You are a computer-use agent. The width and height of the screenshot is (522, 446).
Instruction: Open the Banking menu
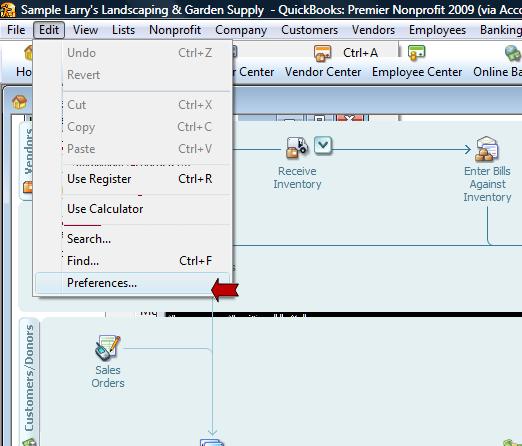[500, 30]
